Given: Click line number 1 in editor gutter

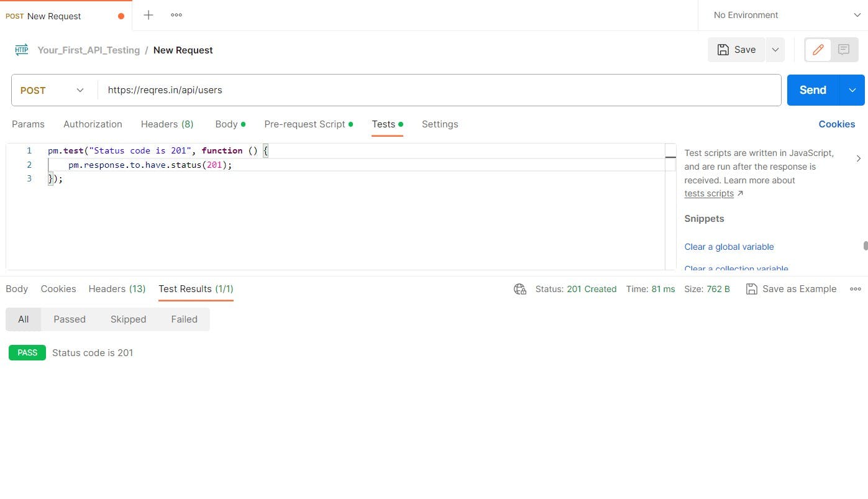Looking at the screenshot, I should [x=29, y=151].
